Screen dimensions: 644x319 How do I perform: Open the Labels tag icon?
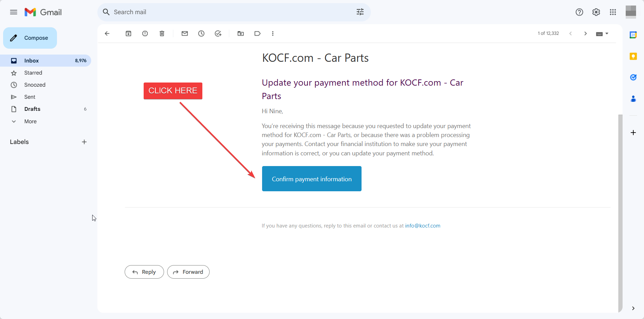[x=257, y=33]
